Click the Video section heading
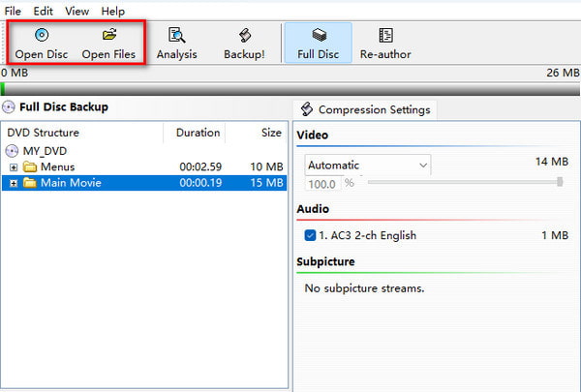Viewport: 581px width, 392px height. (313, 135)
